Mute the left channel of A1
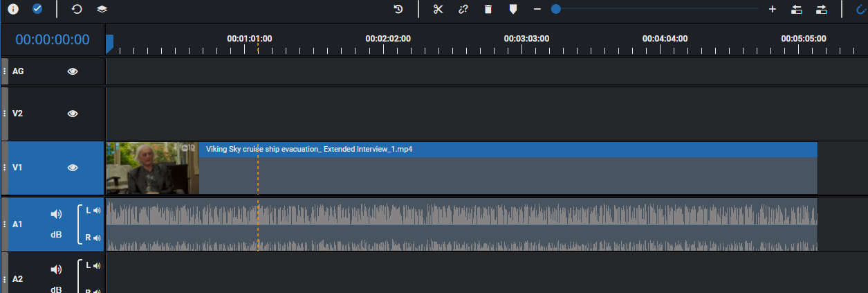Image resolution: width=868 pixels, height=293 pixels. tap(97, 211)
